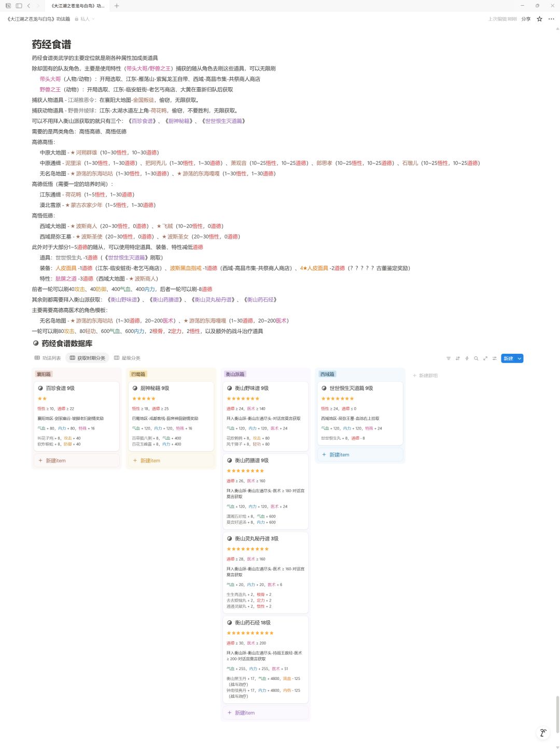Click the 河朔群雄 name text
560x750 pixels.
pyautogui.click(x=87, y=152)
